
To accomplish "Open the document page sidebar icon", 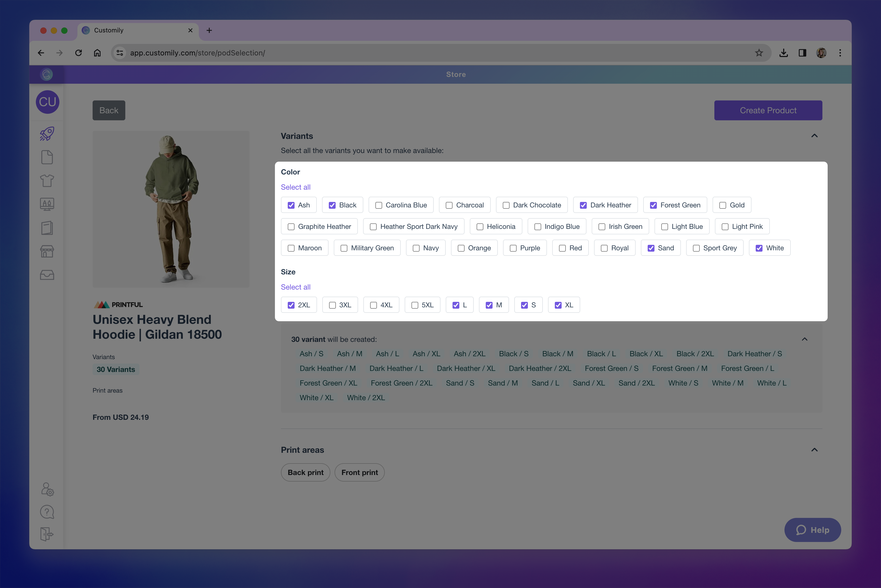I will [x=47, y=157].
